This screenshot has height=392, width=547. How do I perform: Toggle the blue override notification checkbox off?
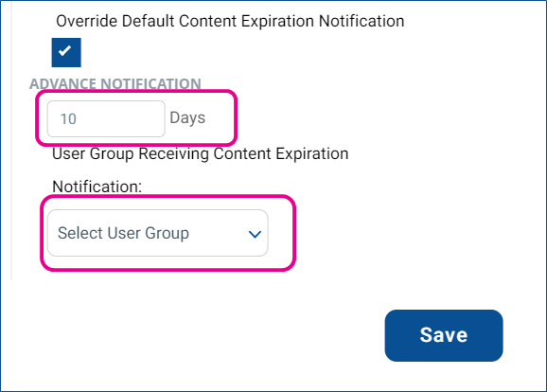tap(66, 52)
